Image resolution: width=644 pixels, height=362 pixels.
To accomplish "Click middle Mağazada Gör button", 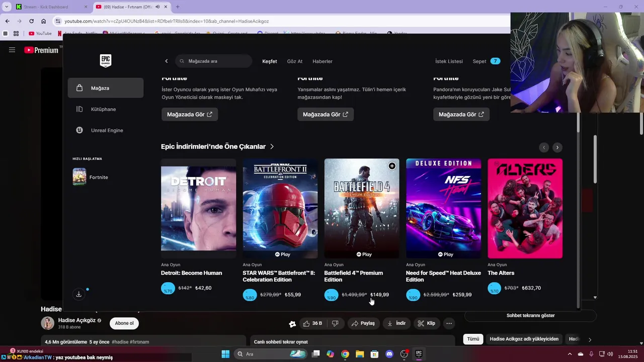I will click(x=326, y=114).
